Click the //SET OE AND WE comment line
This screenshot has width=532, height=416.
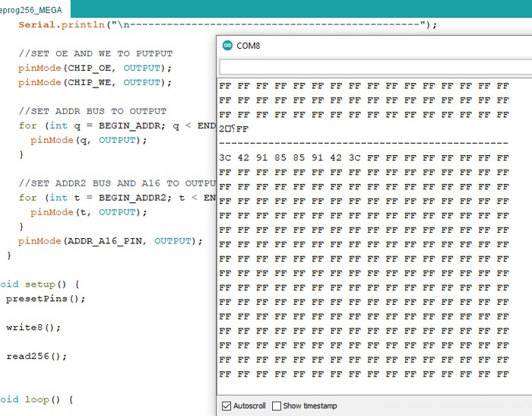[x=95, y=53]
